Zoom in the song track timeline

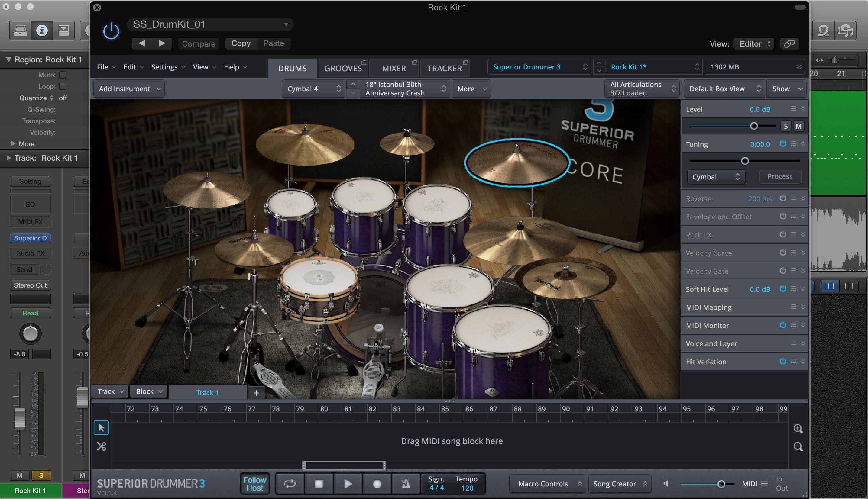[x=798, y=428]
